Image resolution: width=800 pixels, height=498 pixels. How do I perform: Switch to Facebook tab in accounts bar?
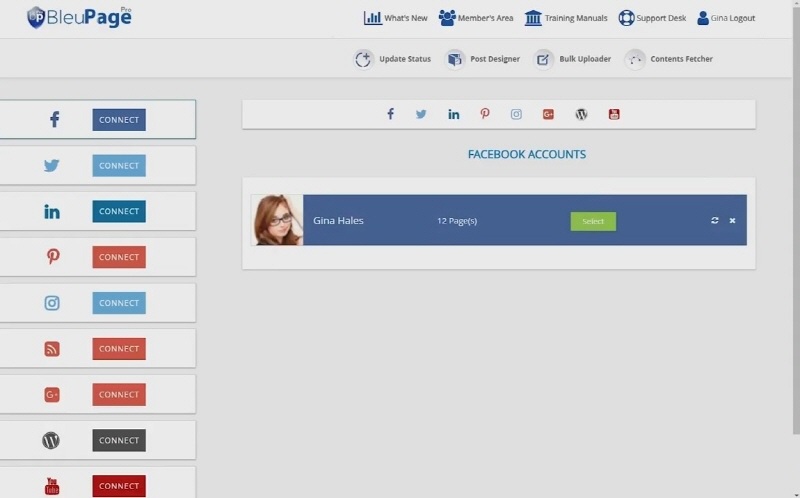coord(390,114)
